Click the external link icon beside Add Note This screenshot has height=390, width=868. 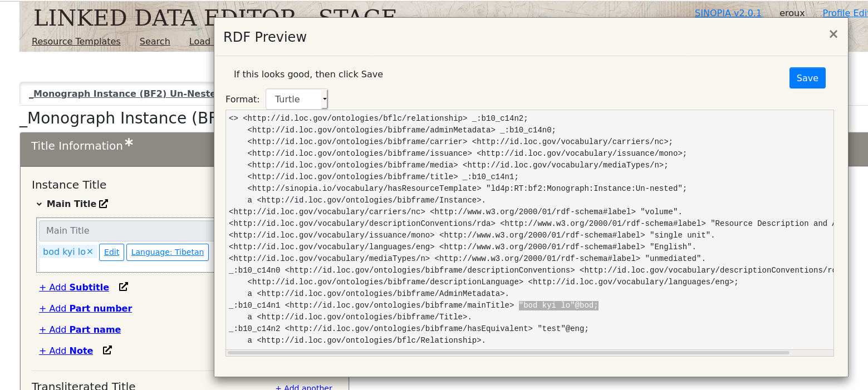coord(106,350)
